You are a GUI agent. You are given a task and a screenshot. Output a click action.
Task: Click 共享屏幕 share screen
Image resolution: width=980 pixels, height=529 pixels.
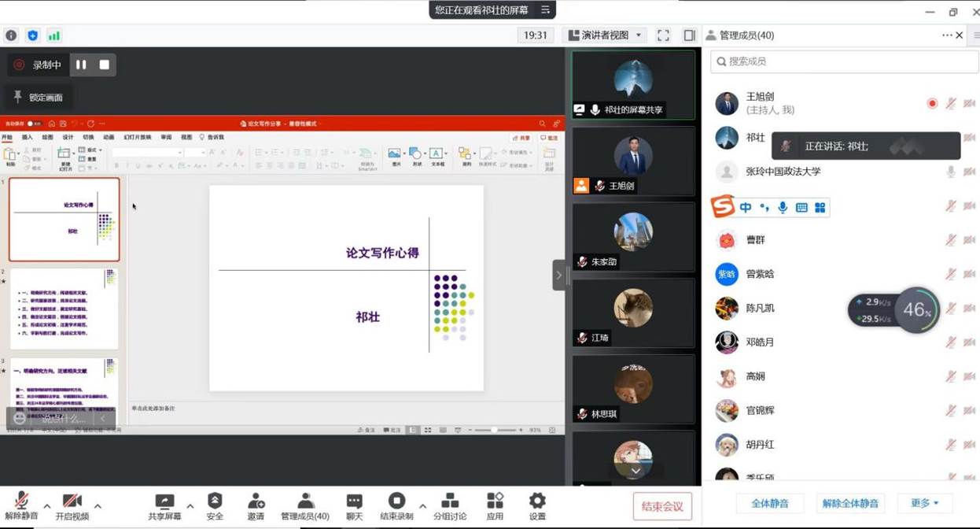164,505
